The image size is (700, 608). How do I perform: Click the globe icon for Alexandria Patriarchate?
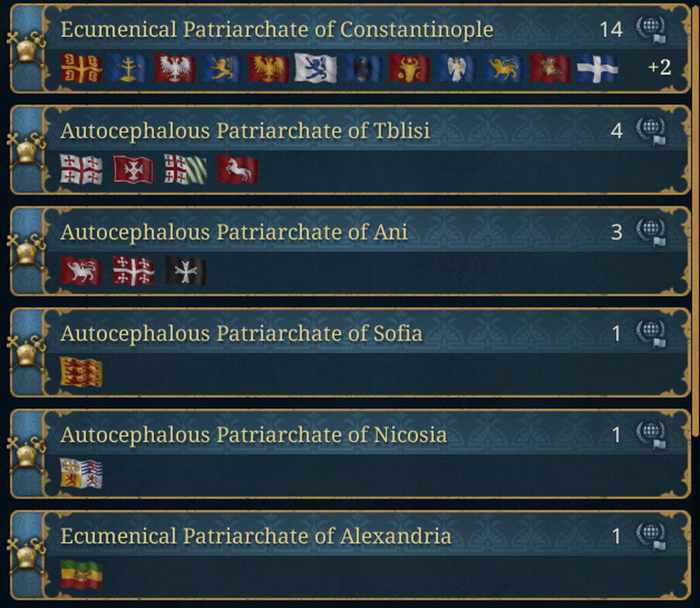650,536
